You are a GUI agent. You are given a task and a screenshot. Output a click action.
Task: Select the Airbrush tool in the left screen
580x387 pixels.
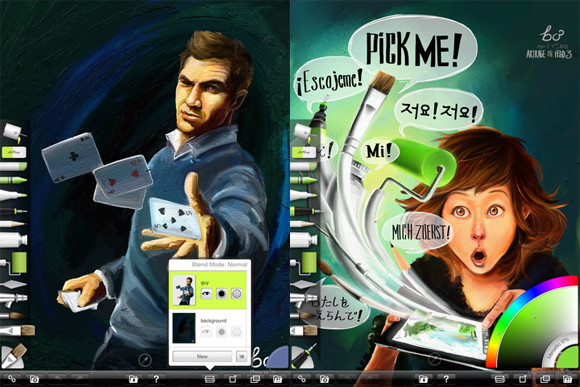pos(14,299)
